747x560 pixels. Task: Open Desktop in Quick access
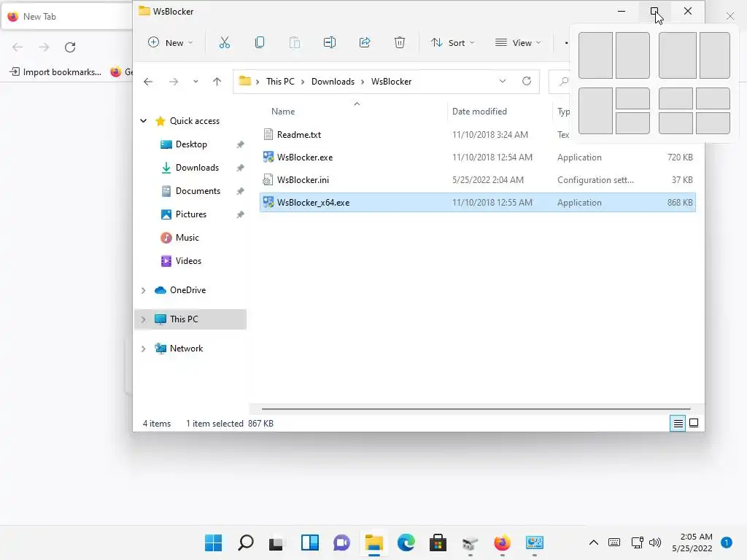(191, 144)
